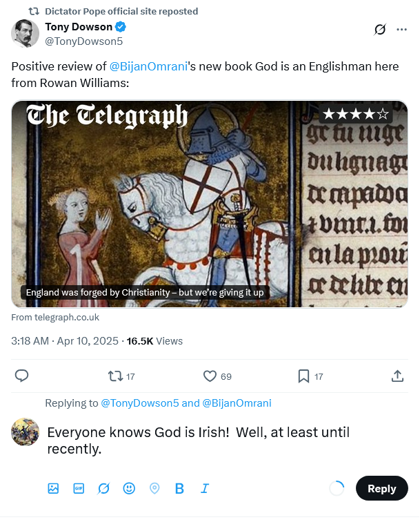Image resolution: width=420 pixels, height=522 pixels.
Task: Post the reply with the Reply button
Action: [x=381, y=488]
